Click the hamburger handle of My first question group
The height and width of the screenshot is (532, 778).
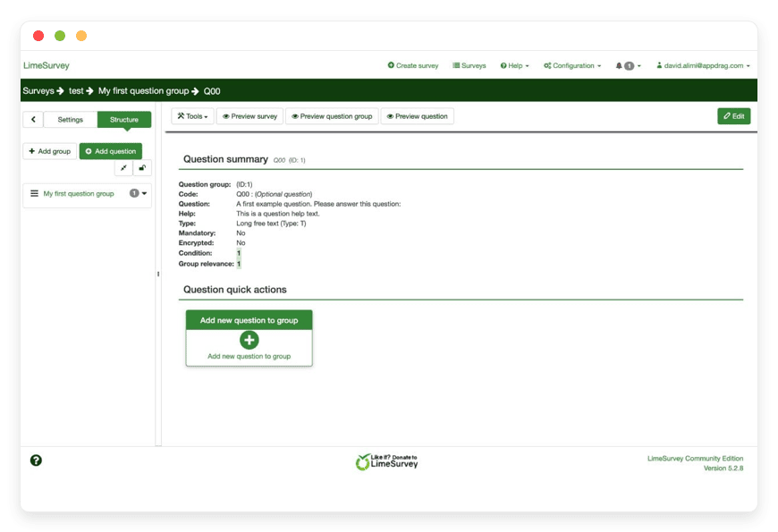[34, 193]
